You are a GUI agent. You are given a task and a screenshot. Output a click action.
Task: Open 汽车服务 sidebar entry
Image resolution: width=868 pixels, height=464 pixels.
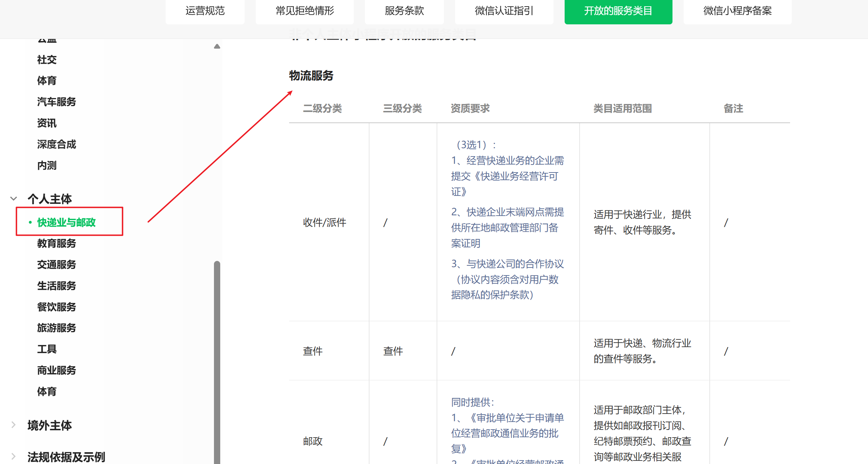[x=56, y=102]
